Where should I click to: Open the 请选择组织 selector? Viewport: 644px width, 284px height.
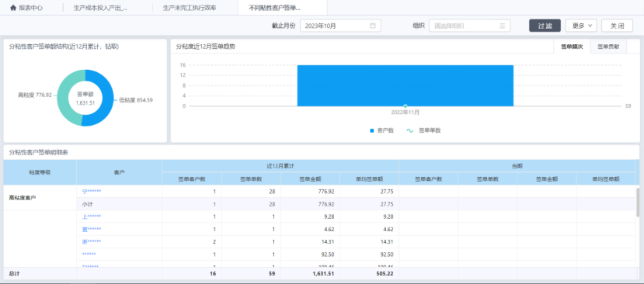coord(469,26)
